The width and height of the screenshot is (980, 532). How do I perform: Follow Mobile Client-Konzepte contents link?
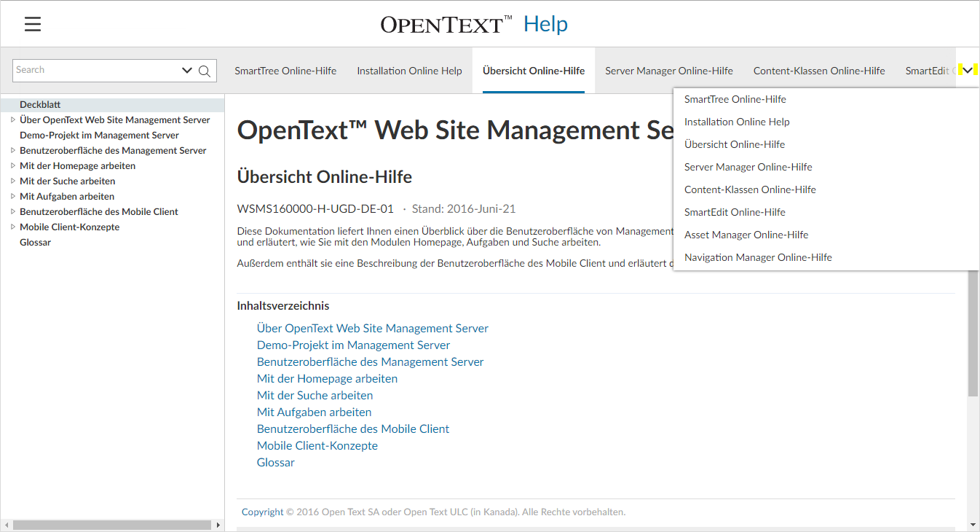pyautogui.click(x=317, y=446)
